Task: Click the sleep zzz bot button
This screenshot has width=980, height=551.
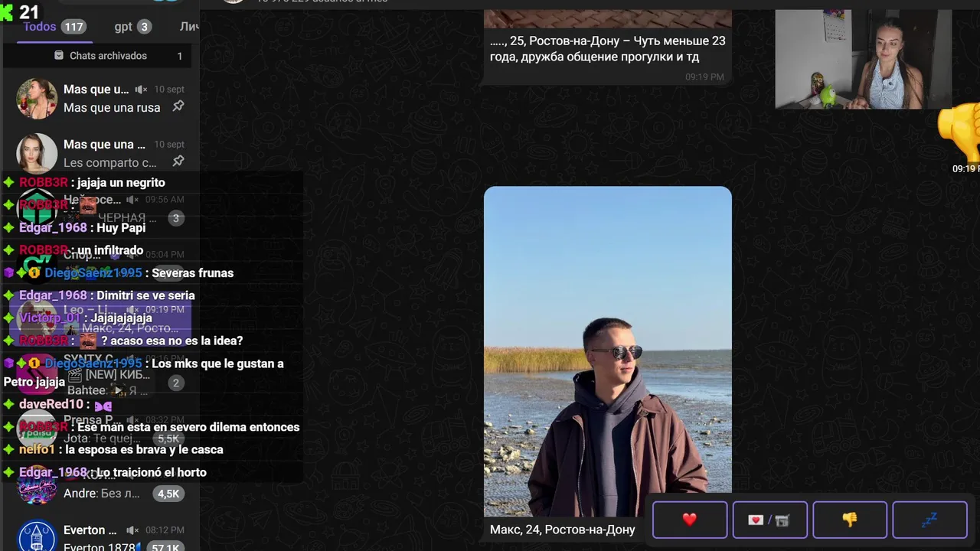Action: pyautogui.click(x=929, y=520)
